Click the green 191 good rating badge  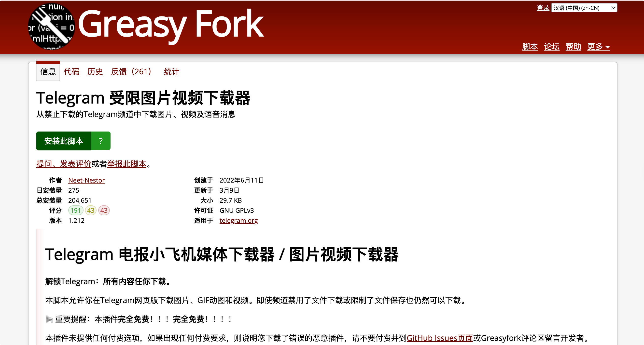[75, 210]
